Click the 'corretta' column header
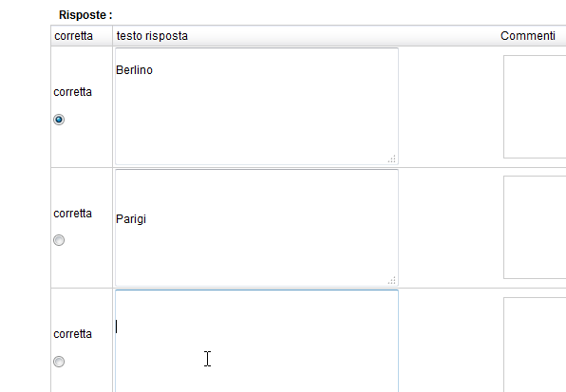This screenshot has height=392, width=566. 74,36
